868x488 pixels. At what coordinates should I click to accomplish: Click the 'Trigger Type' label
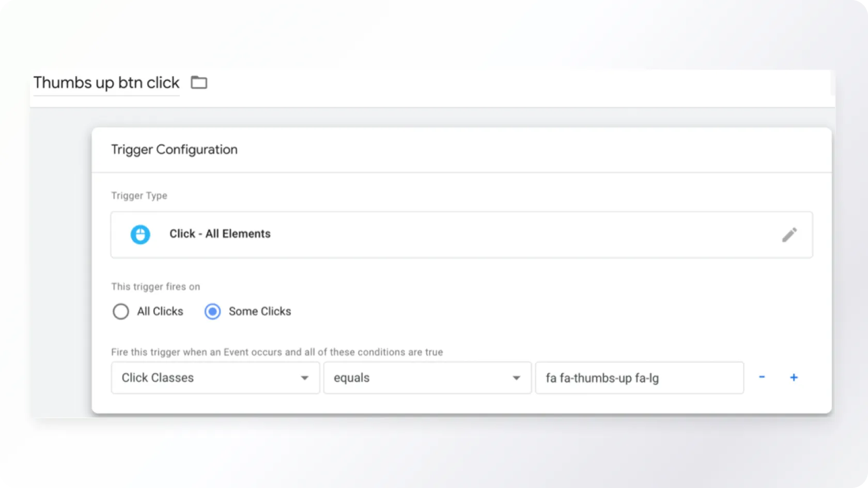(139, 196)
